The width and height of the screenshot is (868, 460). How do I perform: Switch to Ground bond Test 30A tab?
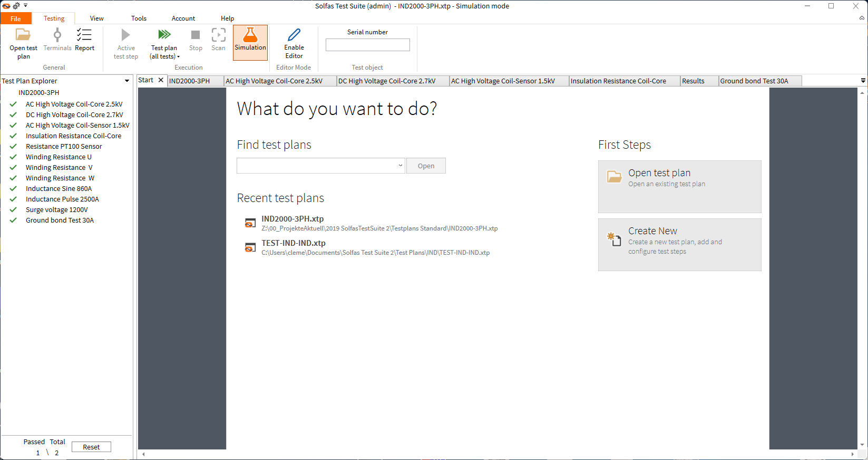[760, 81]
